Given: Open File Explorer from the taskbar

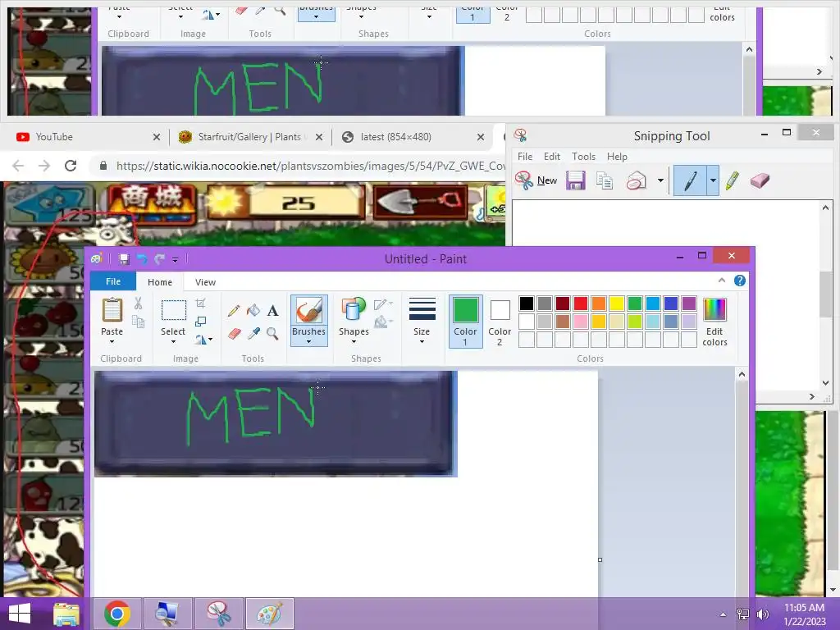Looking at the screenshot, I should pos(66,614).
